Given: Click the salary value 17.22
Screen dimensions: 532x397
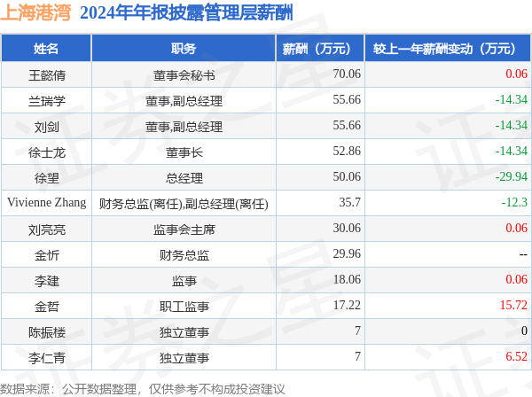Looking at the screenshot, I should click(347, 306).
